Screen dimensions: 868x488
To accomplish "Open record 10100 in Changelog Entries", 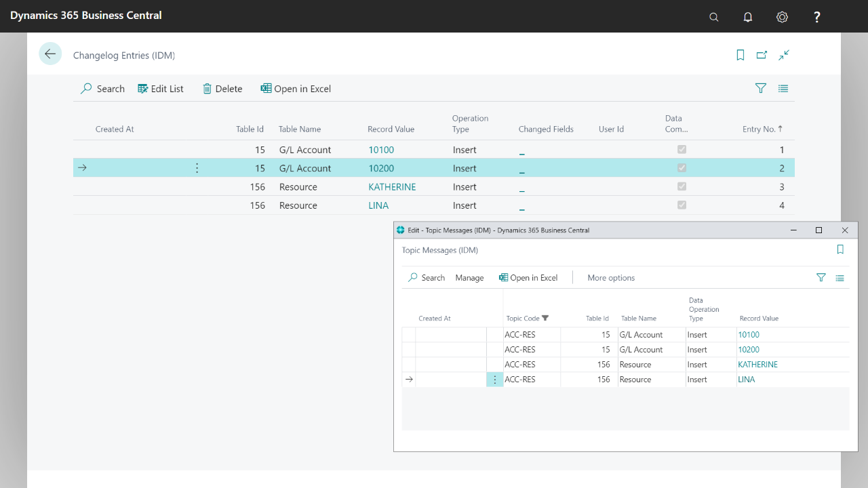I will point(381,150).
